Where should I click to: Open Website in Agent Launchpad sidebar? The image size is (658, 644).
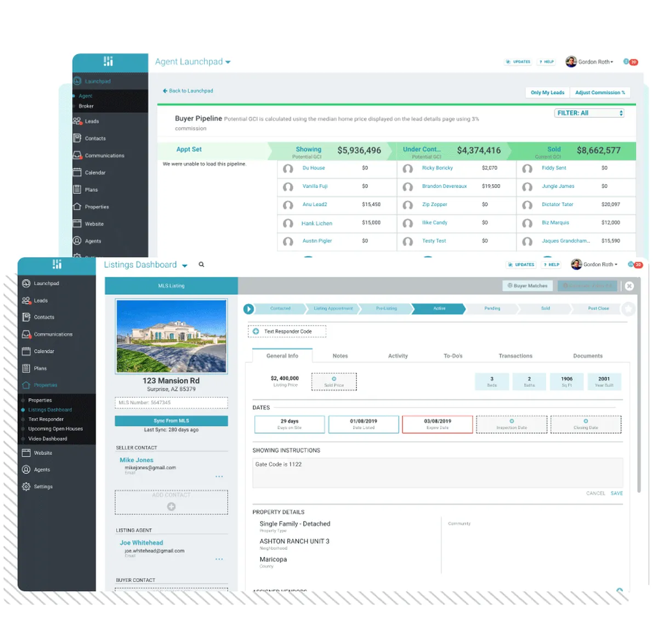click(x=94, y=224)
